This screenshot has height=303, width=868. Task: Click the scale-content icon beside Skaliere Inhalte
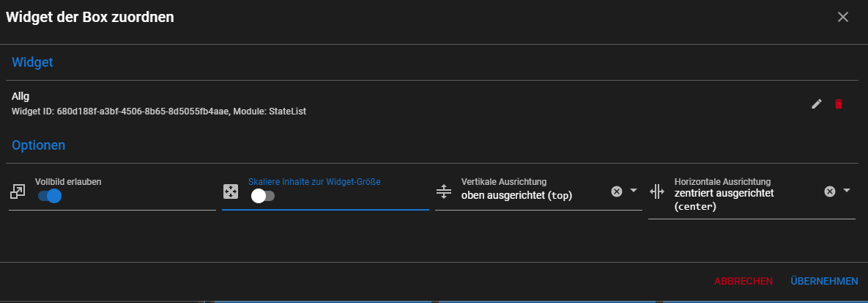230,192
